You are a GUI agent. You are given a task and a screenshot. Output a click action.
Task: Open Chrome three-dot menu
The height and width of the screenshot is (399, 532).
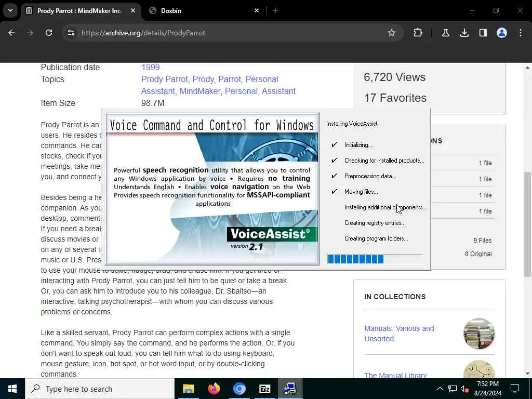(521, 33)
